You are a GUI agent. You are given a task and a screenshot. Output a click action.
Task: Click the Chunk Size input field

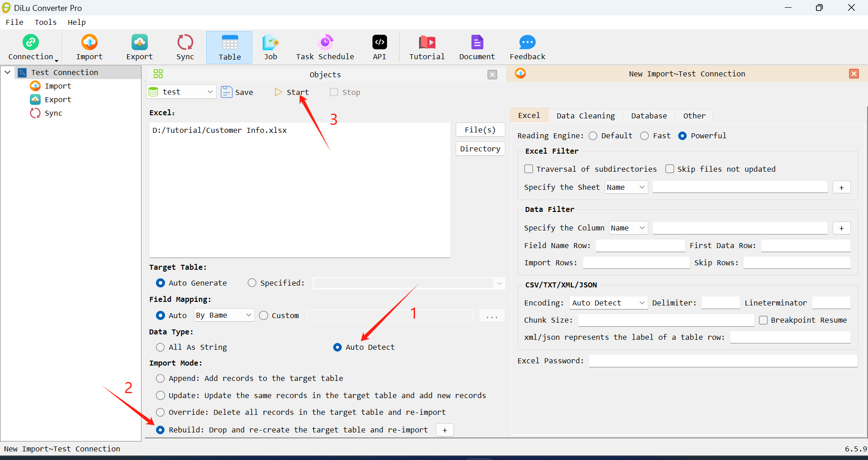(x=666, y=320)
